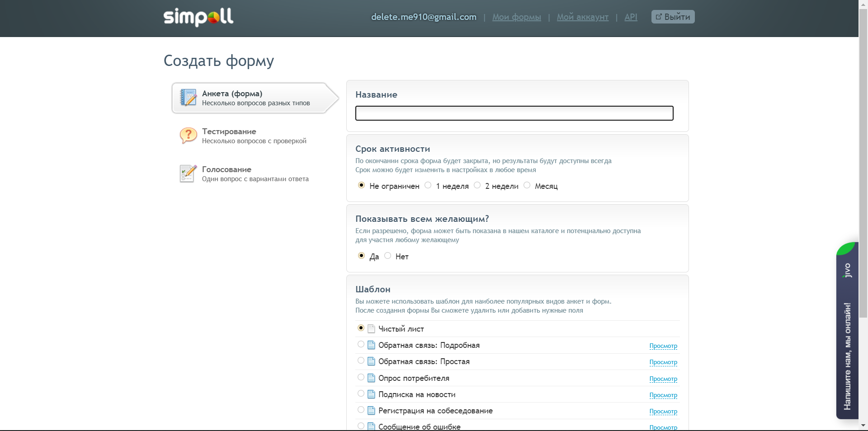Click the document icon beside Подписка на новости
Screen dimensions: 868x431
(371, 394)
